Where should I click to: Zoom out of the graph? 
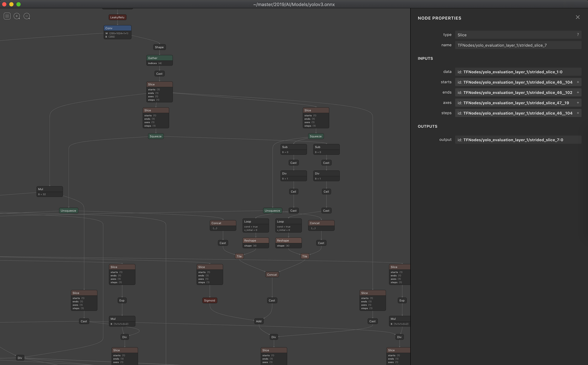click(27, 16)
